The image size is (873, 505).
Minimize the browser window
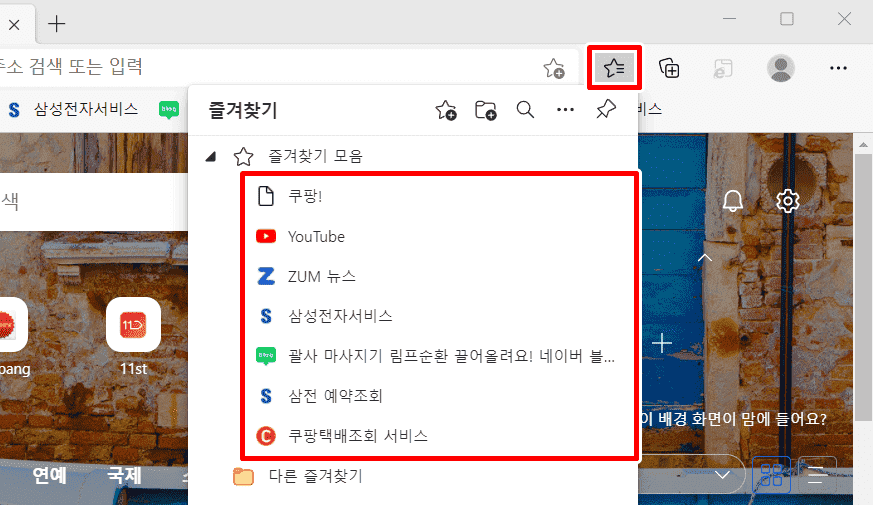click(x=729, y=19)
